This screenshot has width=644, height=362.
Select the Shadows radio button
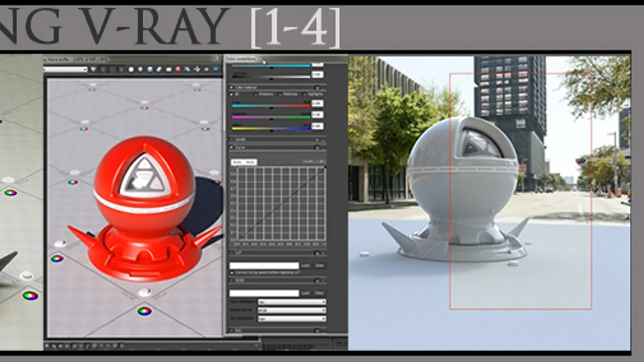(255, 94)
